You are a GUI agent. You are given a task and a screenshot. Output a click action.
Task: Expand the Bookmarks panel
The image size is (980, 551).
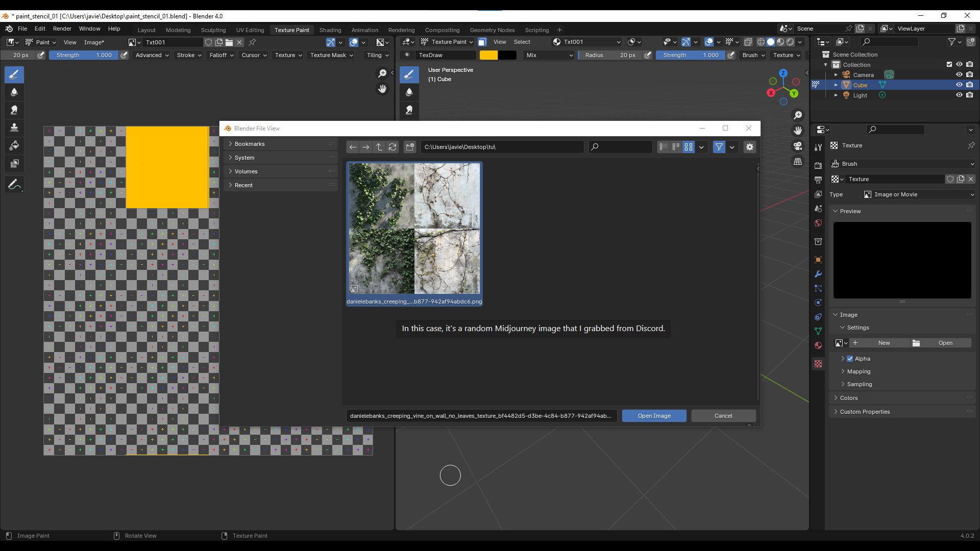pyautogui.click(x=281, y=144)
